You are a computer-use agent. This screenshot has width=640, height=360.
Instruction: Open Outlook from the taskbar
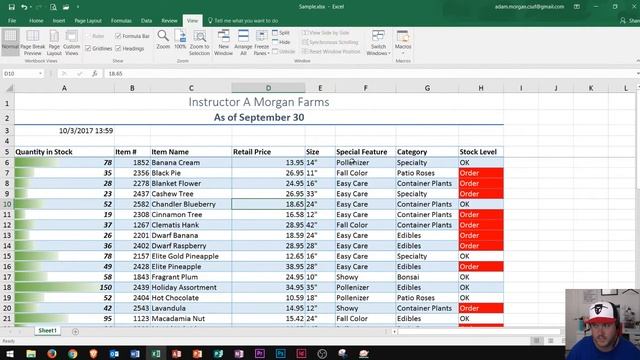[x=114, y=353]
